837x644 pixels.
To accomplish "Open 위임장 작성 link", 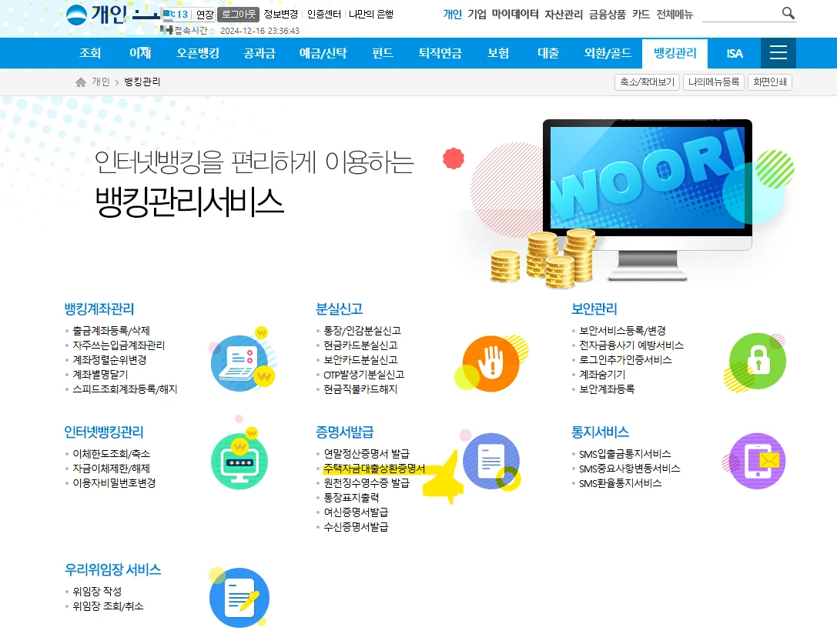I will pos(97,592).
